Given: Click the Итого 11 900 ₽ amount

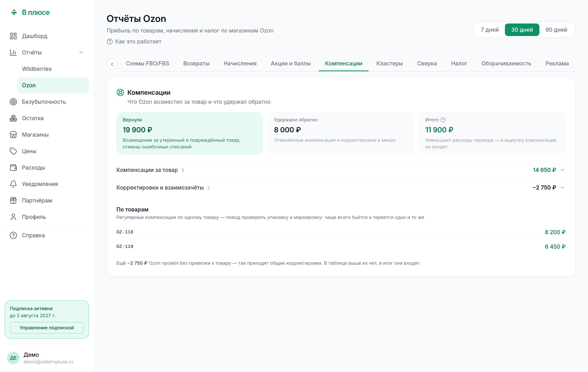Looking at the screenshot, I should point(439,130).
